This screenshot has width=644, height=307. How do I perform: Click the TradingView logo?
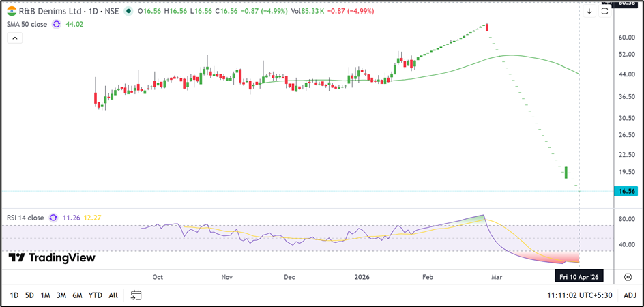point(52,258)
